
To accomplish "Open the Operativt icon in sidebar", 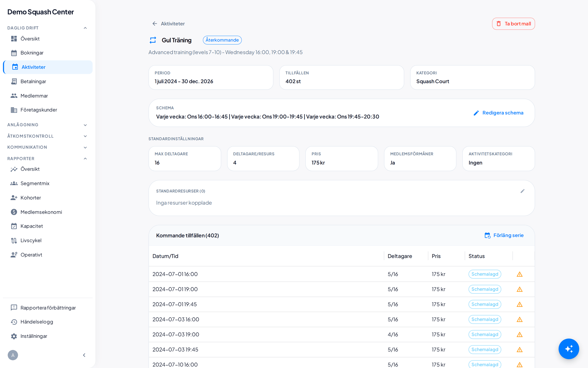I will click(x=14, y=255).
